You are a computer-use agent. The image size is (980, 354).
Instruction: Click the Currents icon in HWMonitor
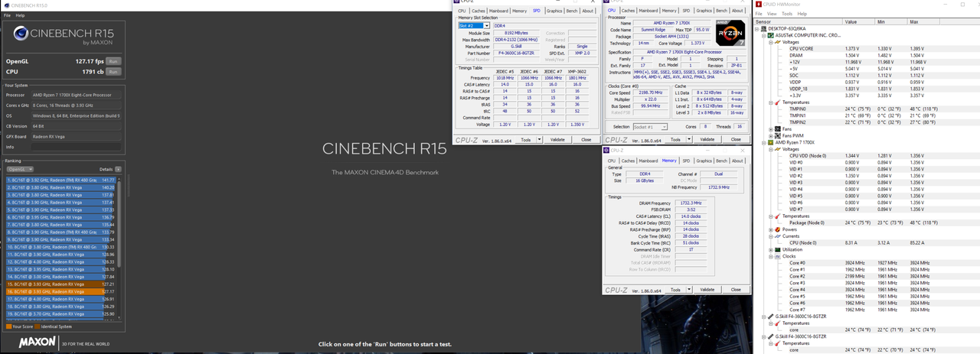point(777,236)
